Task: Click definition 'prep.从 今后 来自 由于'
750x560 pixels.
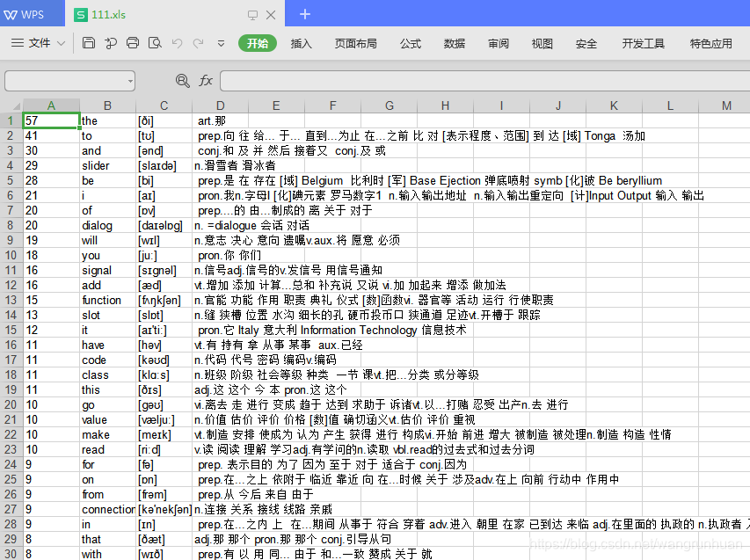Action: pyautogui.click(x=256, y=494)
